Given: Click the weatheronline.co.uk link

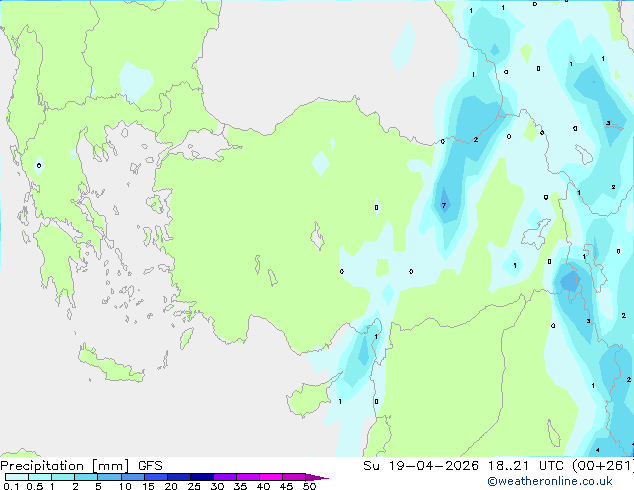Looking at the screenshot, I should click(550, 481).
